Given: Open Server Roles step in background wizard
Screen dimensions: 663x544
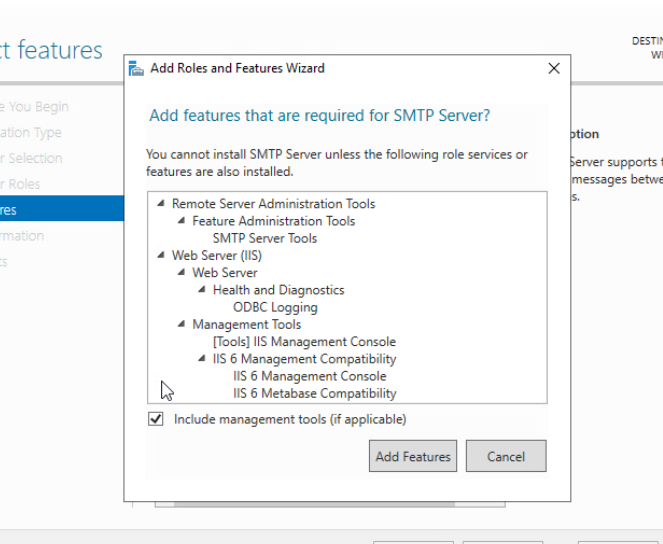Looking at the screenshot, I should (x=20, y=184).
